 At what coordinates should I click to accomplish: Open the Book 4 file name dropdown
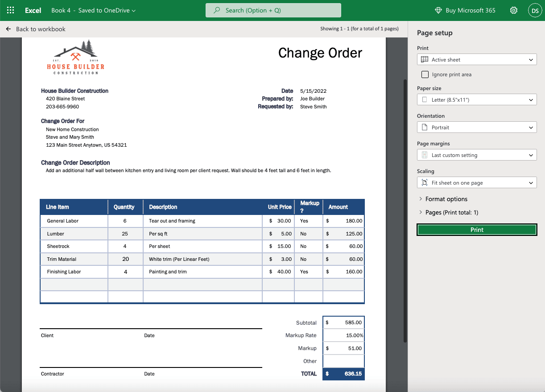tap(94, 10)
